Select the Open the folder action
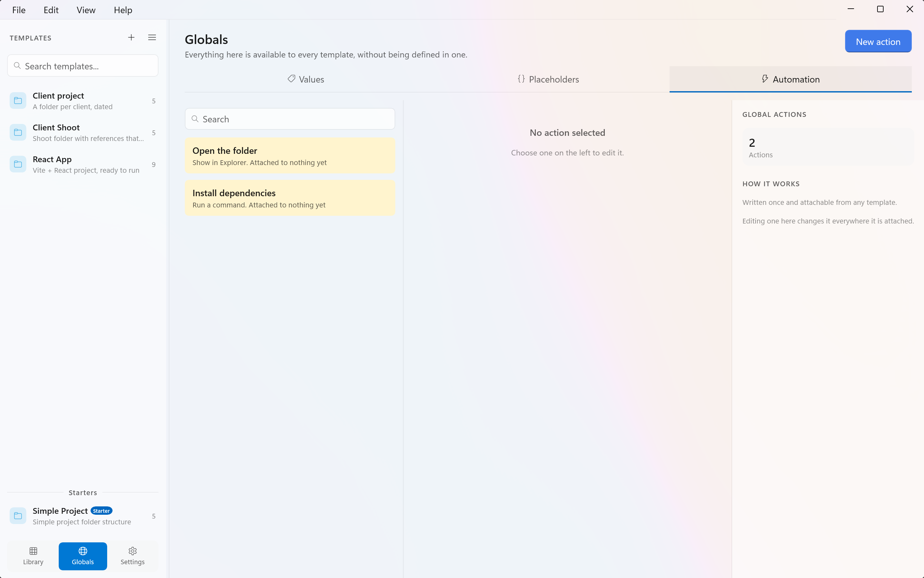This screenshot has width=924, height=578. (x=290, y=156)
